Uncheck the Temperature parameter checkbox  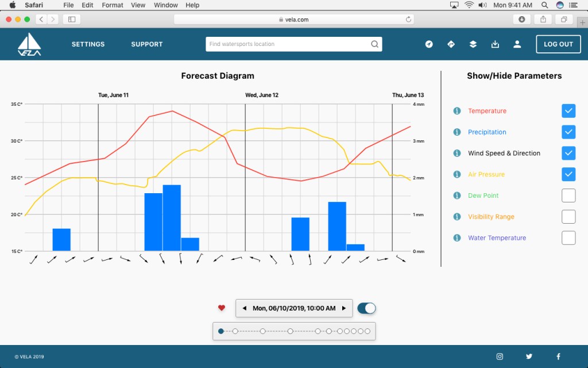pyautogui.click(x=568, y=111)
